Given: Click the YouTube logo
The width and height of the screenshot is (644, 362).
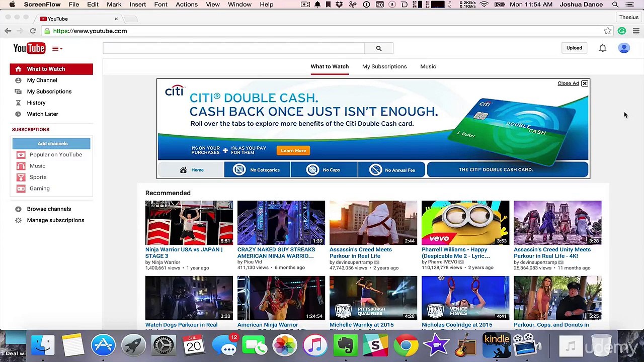Looking at the screenshot, I should tap(29, 48).
